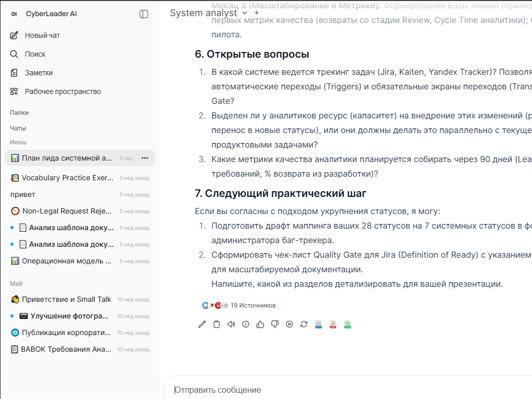Give the response a thumbs down
This screenshot has width=532, height=399.
(x=275, y=324)
